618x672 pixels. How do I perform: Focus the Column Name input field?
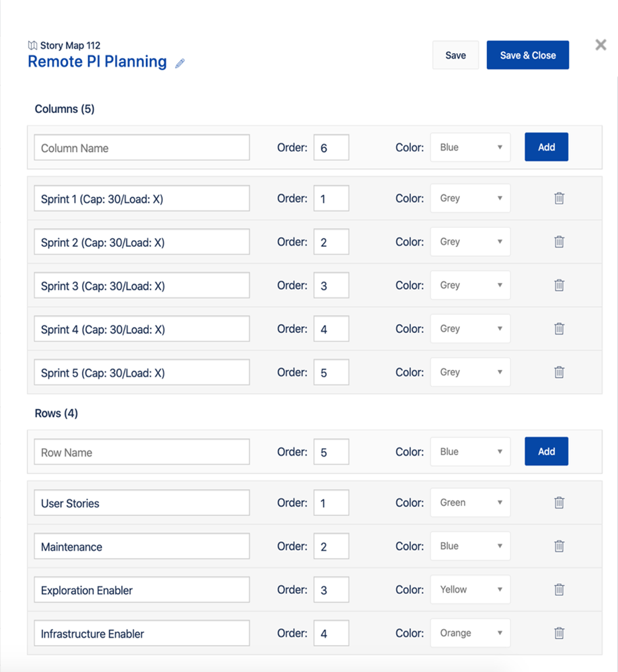(142, 148)
